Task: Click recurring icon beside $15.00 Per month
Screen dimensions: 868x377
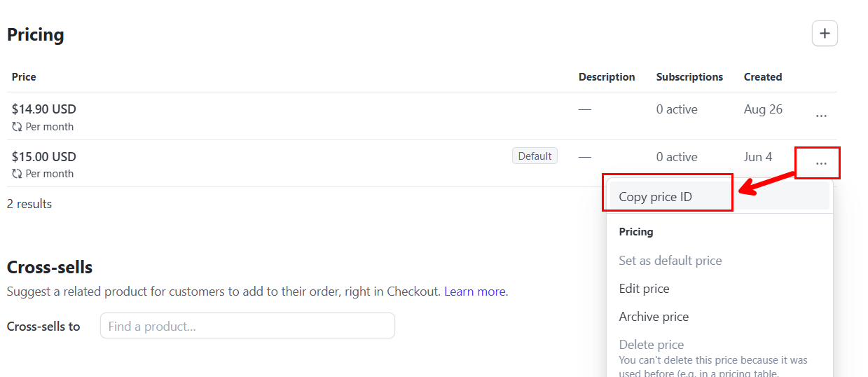Action: [x=17, y=174]
